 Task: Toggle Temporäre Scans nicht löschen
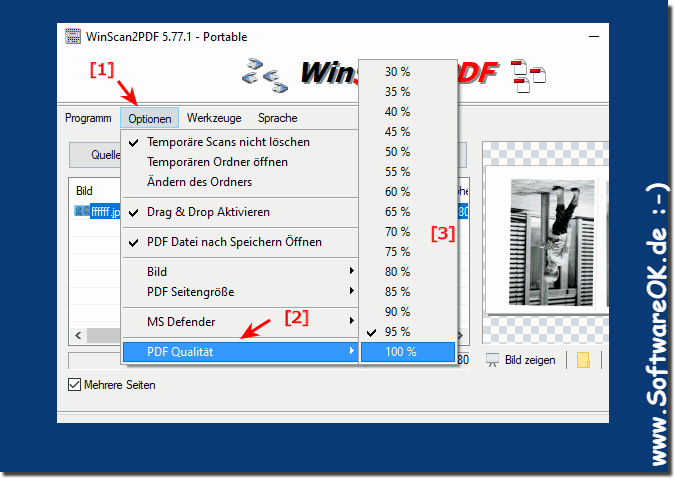pos(240,142)
